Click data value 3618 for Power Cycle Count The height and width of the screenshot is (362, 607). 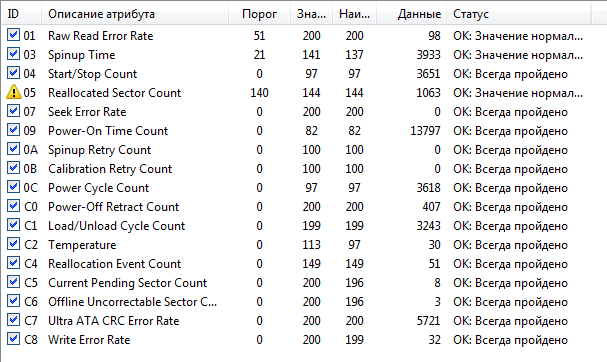428,188
